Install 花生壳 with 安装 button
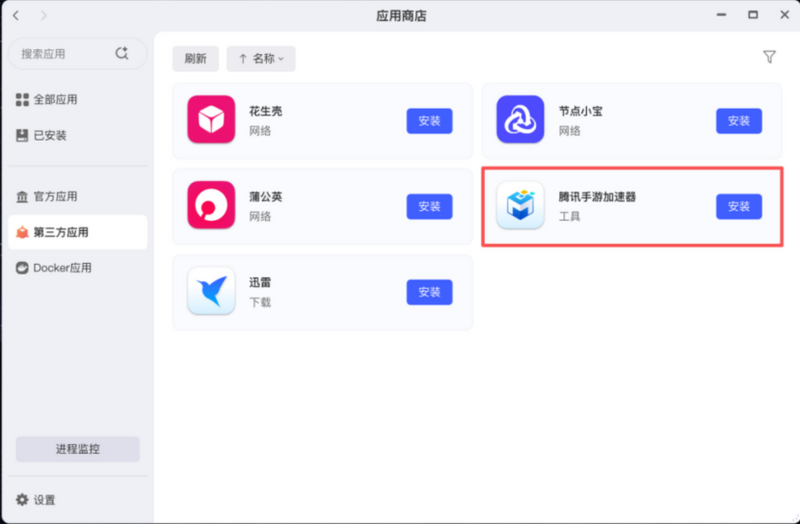The height and width of the screenshot is (524, 800). (429, 121)
